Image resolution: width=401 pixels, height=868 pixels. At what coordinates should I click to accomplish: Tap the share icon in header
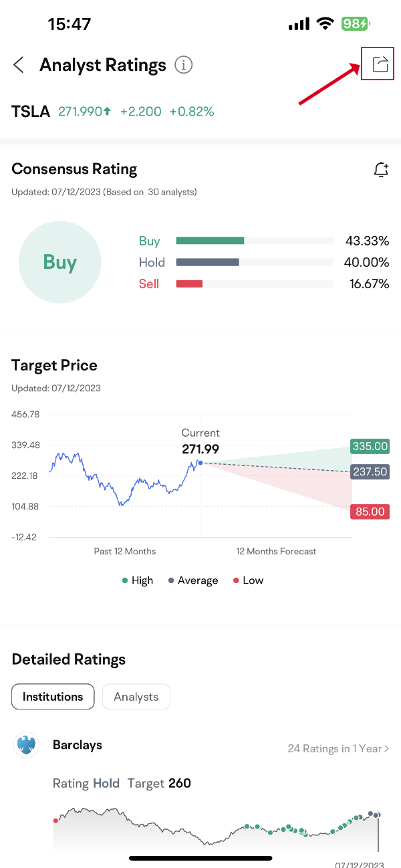coord(380,64)
